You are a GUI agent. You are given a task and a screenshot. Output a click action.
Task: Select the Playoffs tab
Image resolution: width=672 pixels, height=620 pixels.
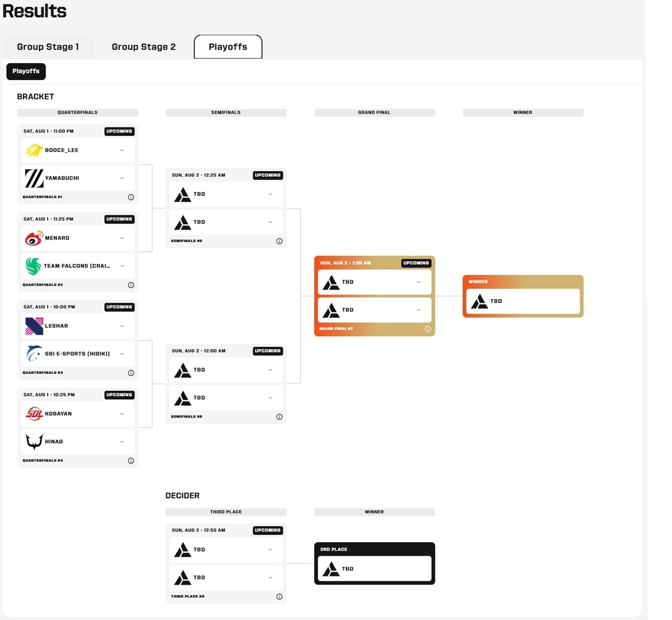tap(228, 47)
